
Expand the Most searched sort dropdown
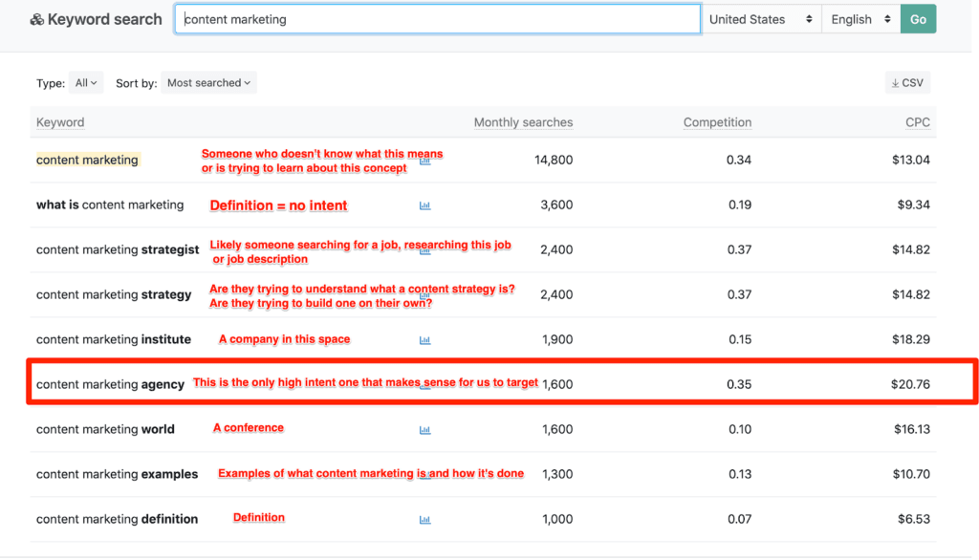tap(208, 83)
